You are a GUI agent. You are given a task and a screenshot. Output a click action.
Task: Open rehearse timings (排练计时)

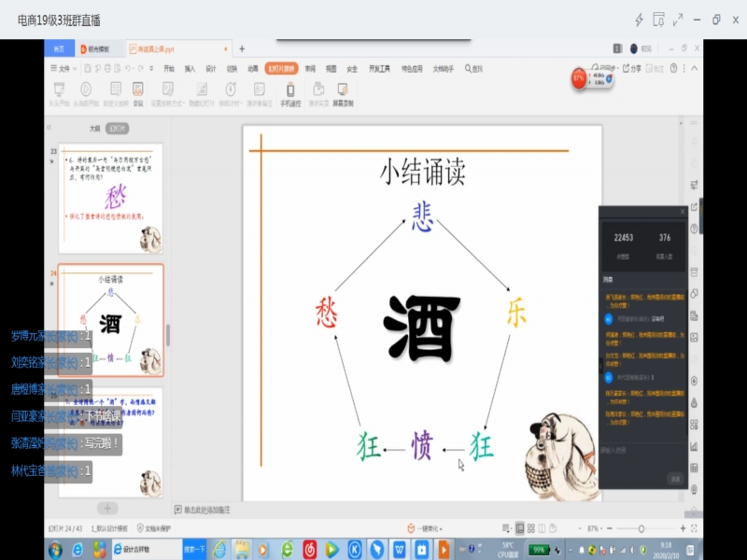point(231,94)
